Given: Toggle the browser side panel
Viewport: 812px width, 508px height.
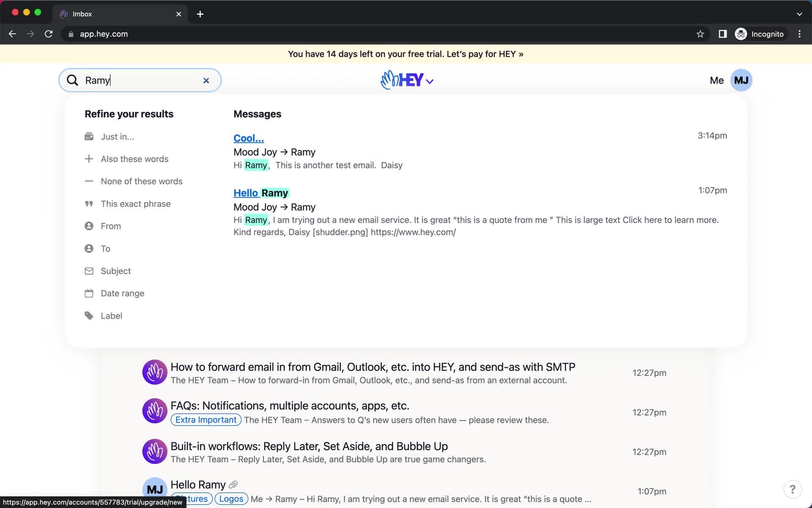Looking at the screenshot, I should coord(723,34).
